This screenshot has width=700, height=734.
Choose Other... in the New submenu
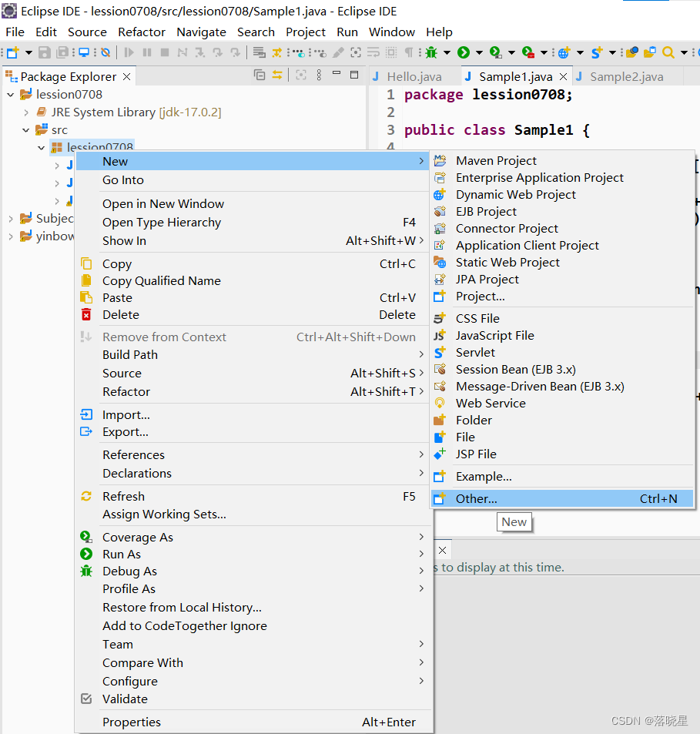coord(561,498)
